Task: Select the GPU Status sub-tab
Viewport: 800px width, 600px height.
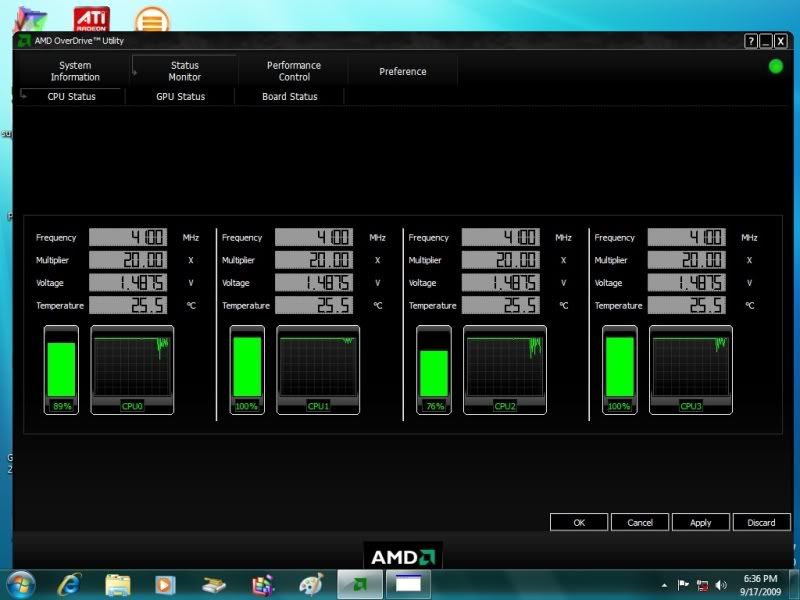Action: point(180,97)
